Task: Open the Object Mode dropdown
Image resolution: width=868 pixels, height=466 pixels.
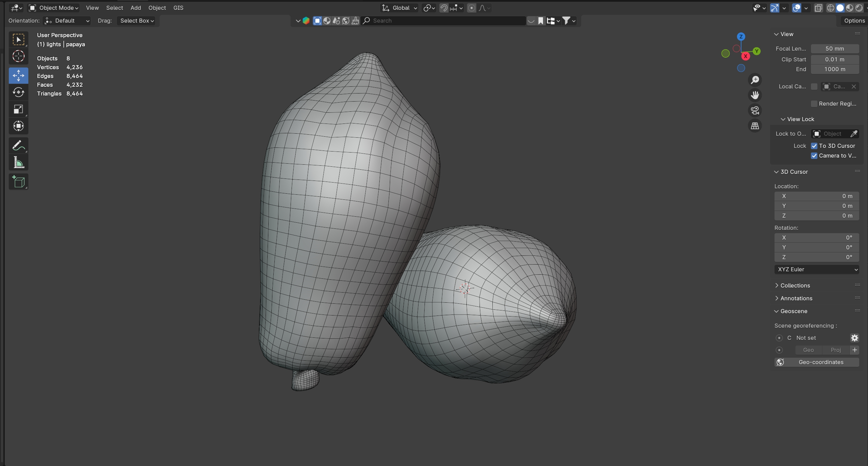Action: click(x=54, y=8)
